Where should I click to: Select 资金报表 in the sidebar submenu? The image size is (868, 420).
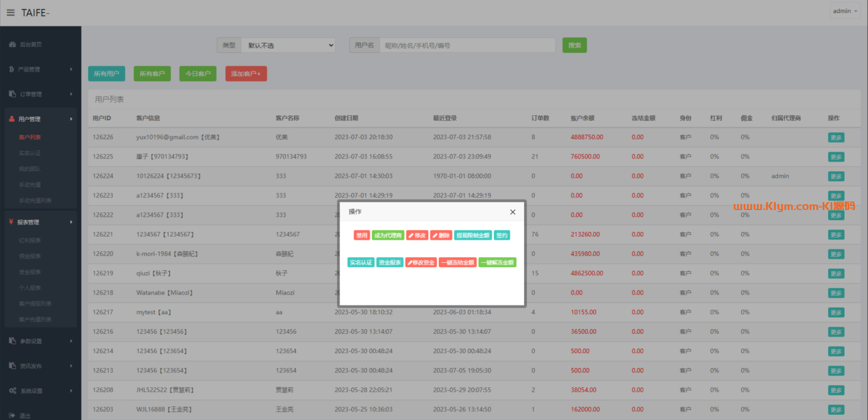[x=30, y=272]
